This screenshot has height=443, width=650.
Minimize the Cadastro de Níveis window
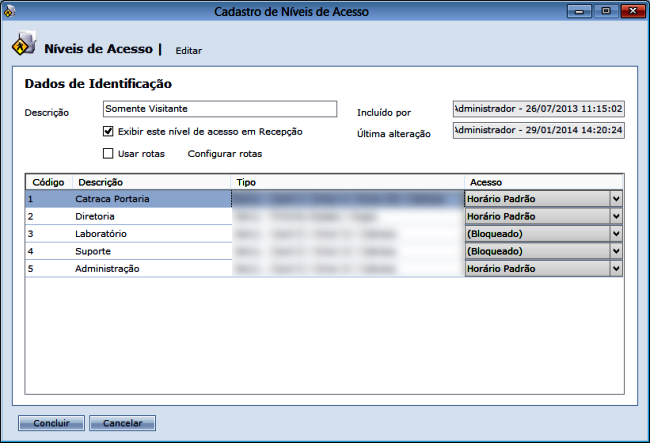[580, 10]
